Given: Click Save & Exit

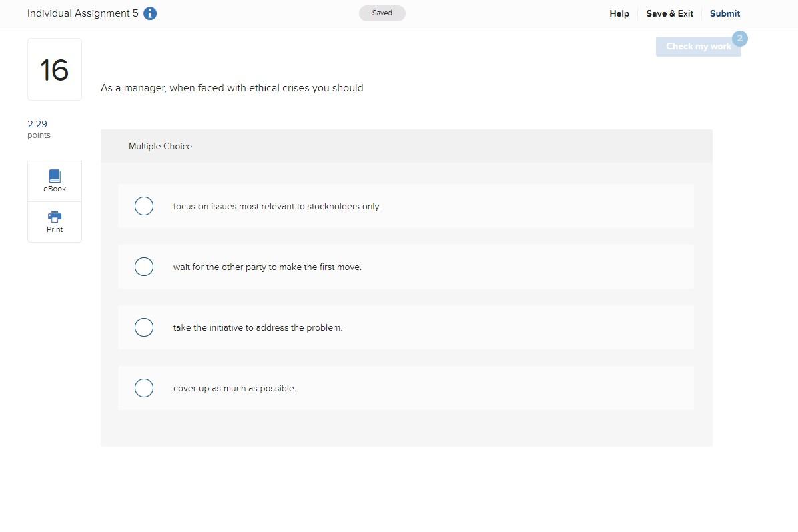Looking at the screenshot, I should pyautogui.click(x=669, y=14).
